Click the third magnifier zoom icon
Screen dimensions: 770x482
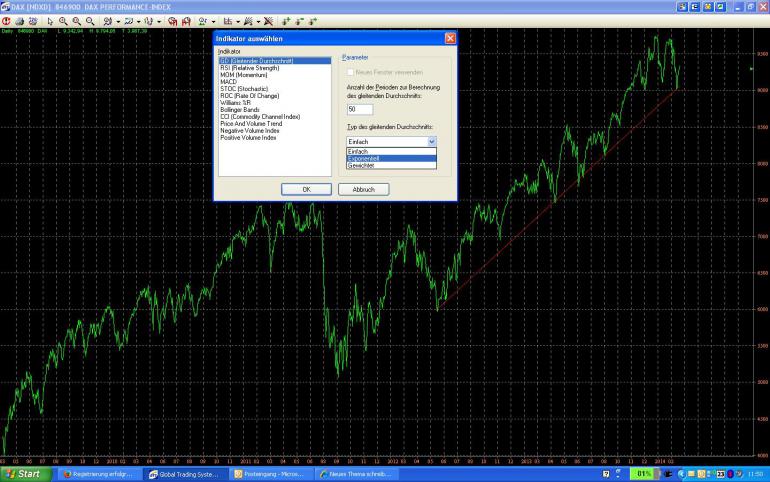tap(90, 21)
